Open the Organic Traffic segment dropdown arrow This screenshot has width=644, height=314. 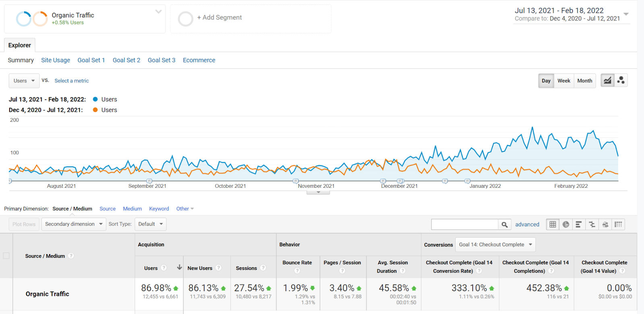coord(159,12)
